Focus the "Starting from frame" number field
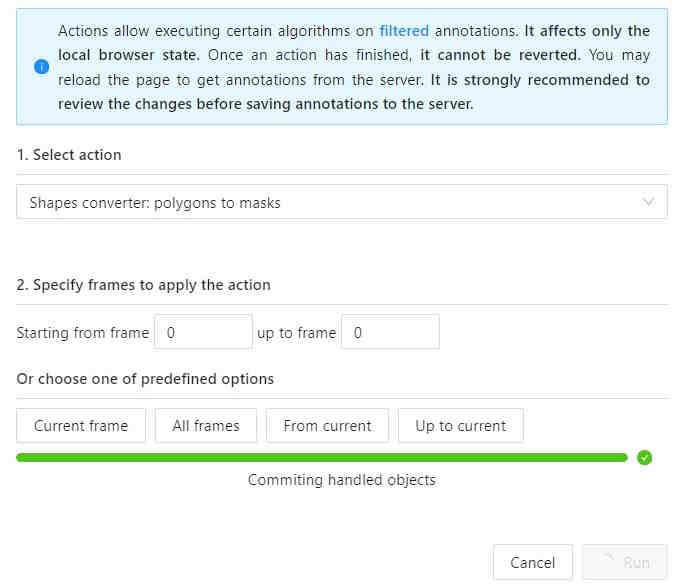Screen dimensions: 683x586 pyautogui.click(x=203, y=333)
